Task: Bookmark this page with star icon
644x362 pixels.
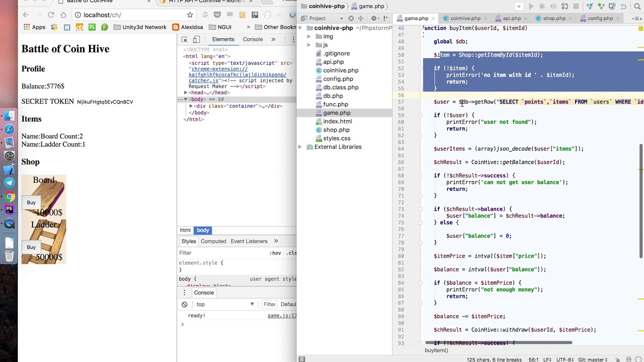Action: click(190, 15)
